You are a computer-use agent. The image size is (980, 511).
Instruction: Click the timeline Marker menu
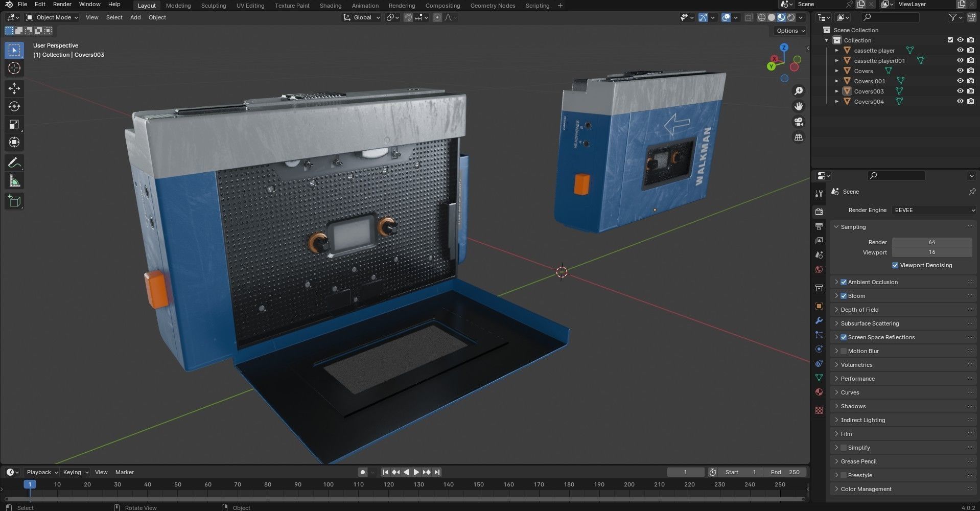pyautogui.click(x=125, y=472)
